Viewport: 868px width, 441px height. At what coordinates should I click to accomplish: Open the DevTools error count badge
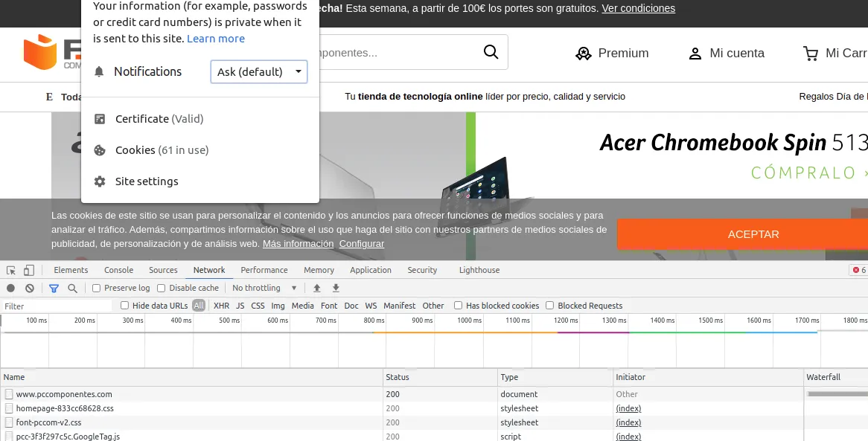(x=859, y=270)
